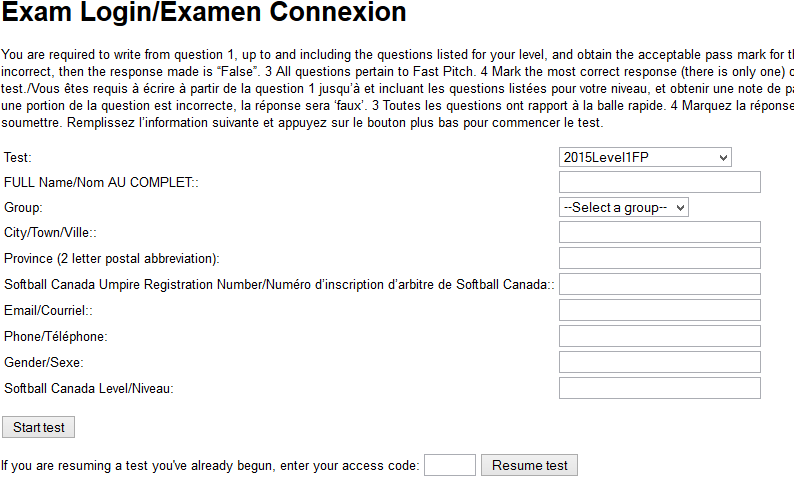The image size is (794, 500).
Task: Click the Email/Courriel label
Action: coord(48,311)
